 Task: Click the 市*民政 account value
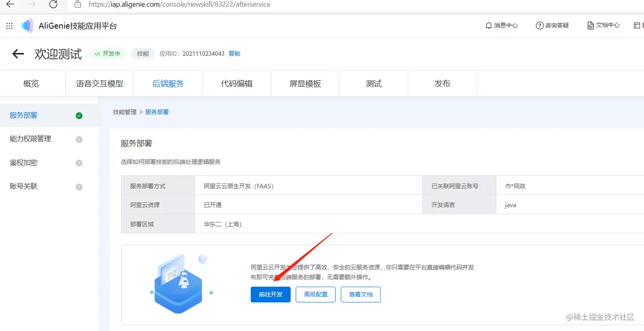point(570,186)
